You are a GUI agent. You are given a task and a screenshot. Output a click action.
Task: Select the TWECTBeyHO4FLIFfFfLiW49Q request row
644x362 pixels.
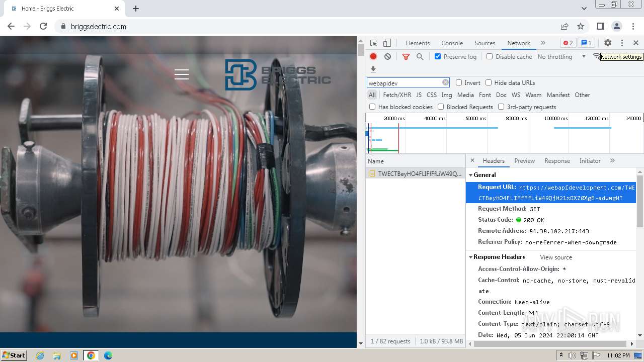coord(415,173)
